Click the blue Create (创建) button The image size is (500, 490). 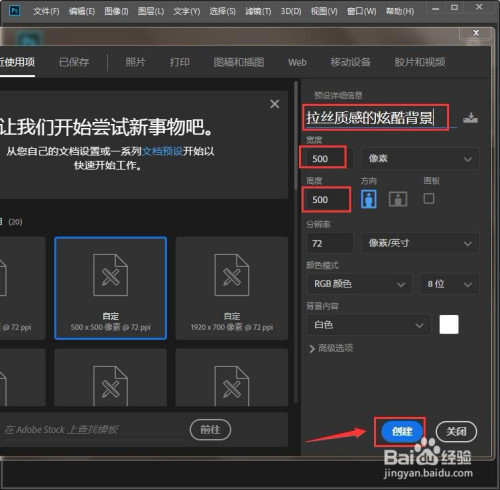click(402, 432)
